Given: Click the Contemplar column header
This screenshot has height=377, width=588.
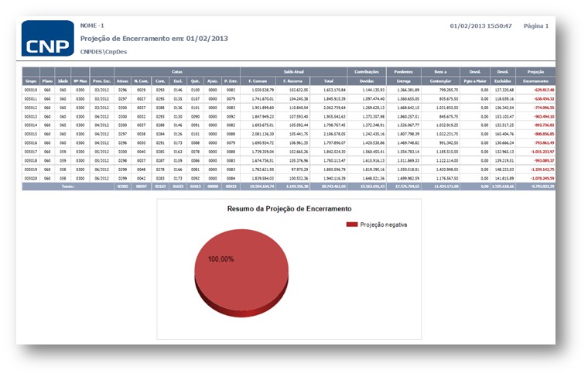Looking at the screenshot, I should (441, 81).
